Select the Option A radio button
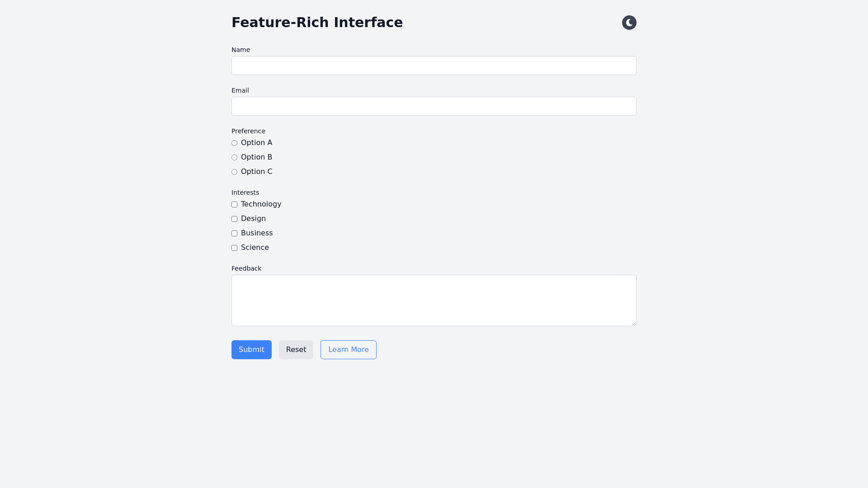This screenshot has height=488, width=868. (x=234, y=143)
